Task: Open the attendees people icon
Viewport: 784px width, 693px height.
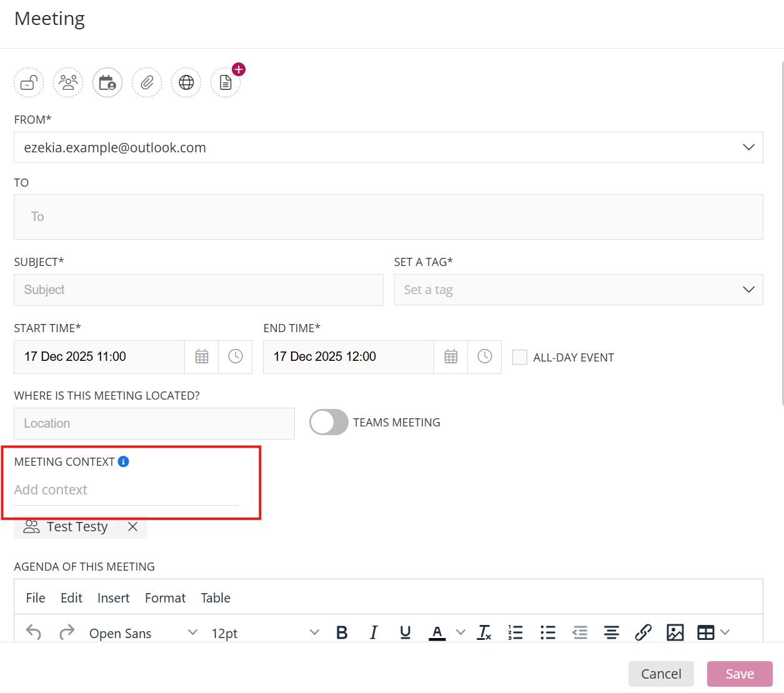Action: pyautogui.click(x=68, y=82)
